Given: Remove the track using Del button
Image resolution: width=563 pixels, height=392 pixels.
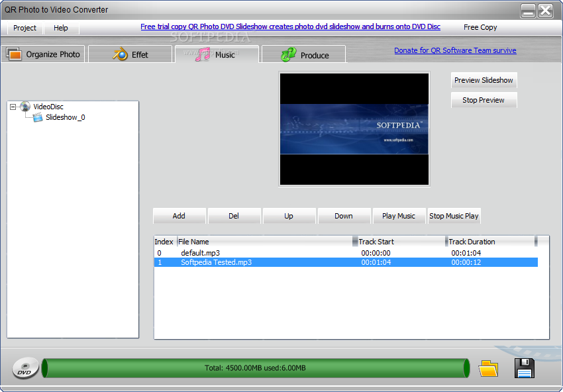Looking at the screenshot, I should [x=234, y=216].
